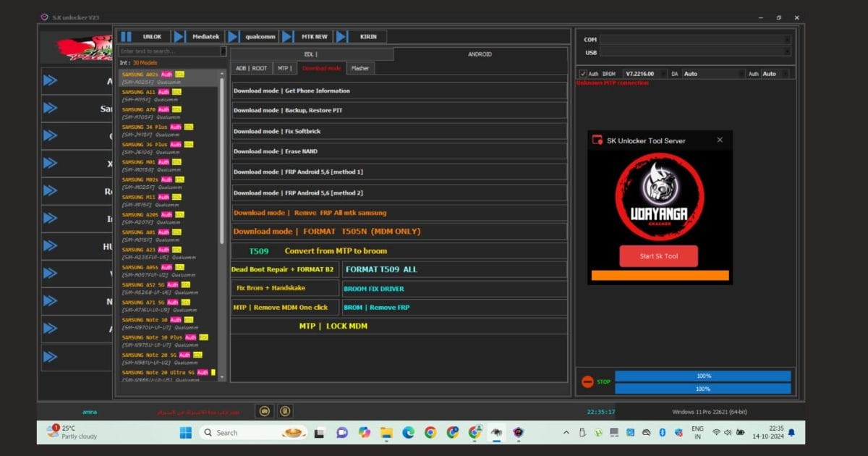Click Dead Boot Repair + FORMAT B2
Viewport: 868px width, 456px height.
tap(285, 269)
